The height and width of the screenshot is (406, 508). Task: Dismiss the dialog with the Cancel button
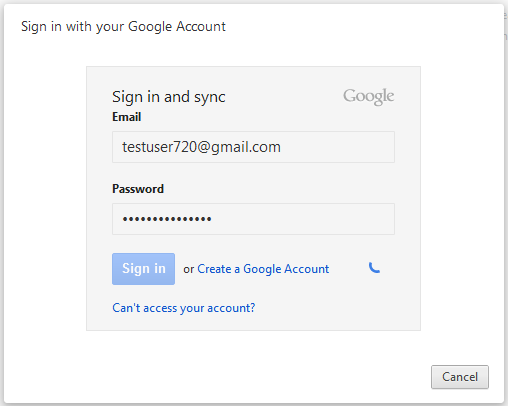(x=460, y=377)
